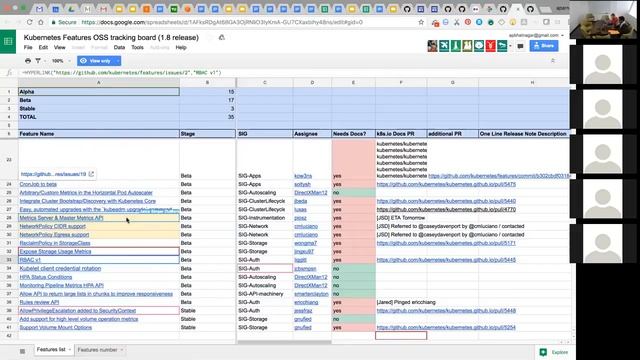Open the zoom 100% dropdown

click(x=61, y=61)
